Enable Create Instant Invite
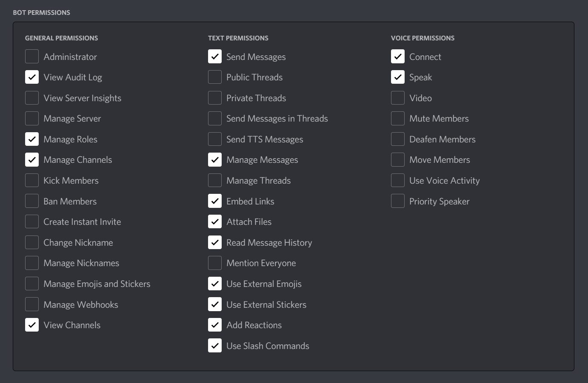Image resolution: width=588 pixels, height=383 pixels. coord(32,221)
